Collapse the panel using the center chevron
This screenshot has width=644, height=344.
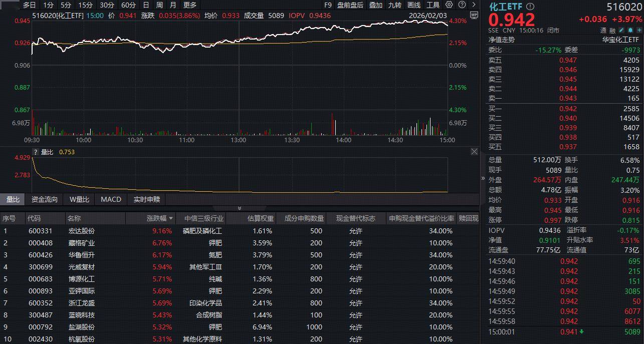pos(239,208)
